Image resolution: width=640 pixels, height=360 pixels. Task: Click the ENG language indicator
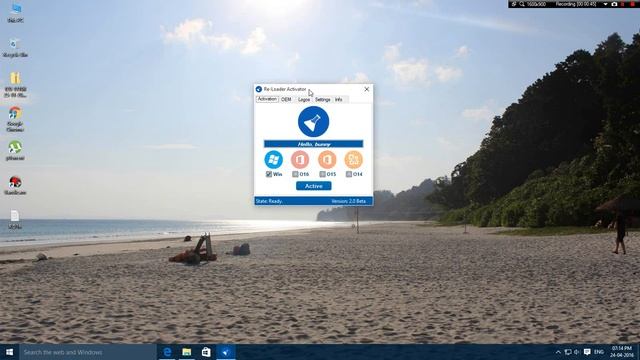click(599, 352)
